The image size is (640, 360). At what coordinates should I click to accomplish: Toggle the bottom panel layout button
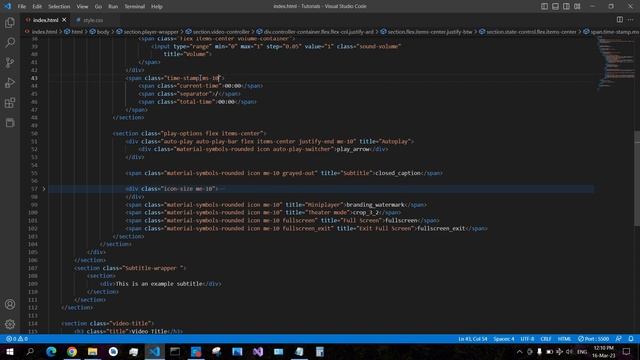(555, 6)
